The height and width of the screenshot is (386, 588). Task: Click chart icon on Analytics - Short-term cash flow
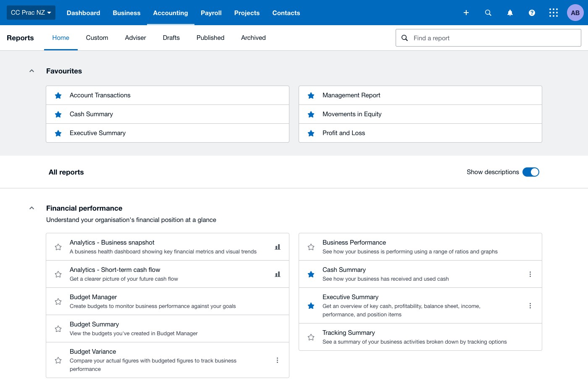pyautogui.click(x=278, y=274)
